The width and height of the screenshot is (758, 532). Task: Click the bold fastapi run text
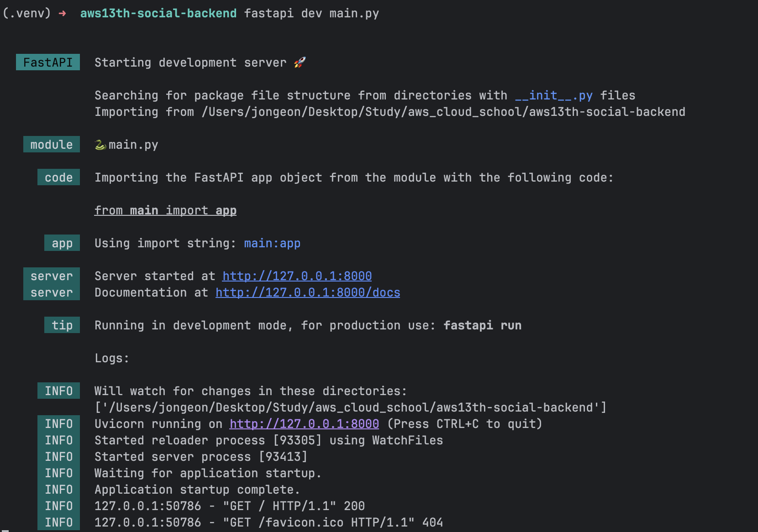[x=482, y=325]
